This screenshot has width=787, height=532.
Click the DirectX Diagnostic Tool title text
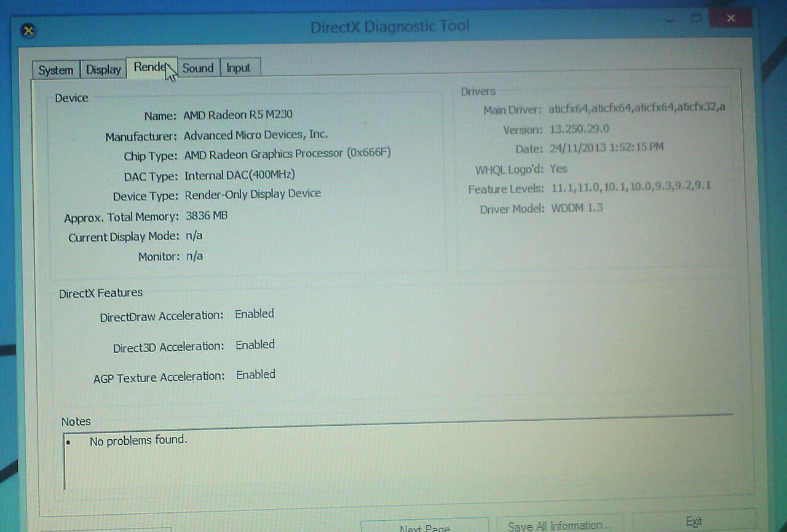pyautogui.click(x=390, y=27)
